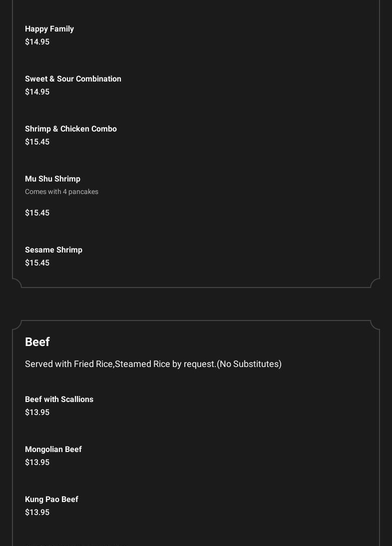Click the "Comes with 4 pancakes" description
392x546 pixels.
[x=61, y=192]
